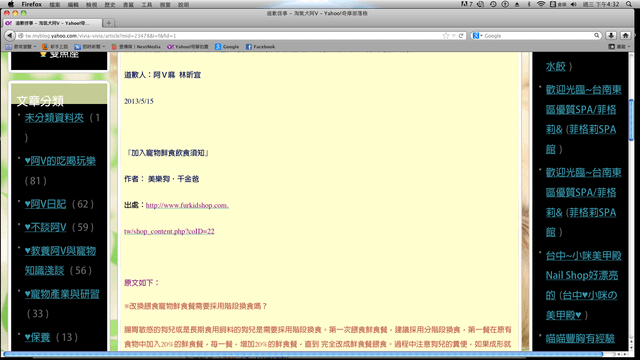Follow the www.furkidshop.com source link

tap(187, 205)
